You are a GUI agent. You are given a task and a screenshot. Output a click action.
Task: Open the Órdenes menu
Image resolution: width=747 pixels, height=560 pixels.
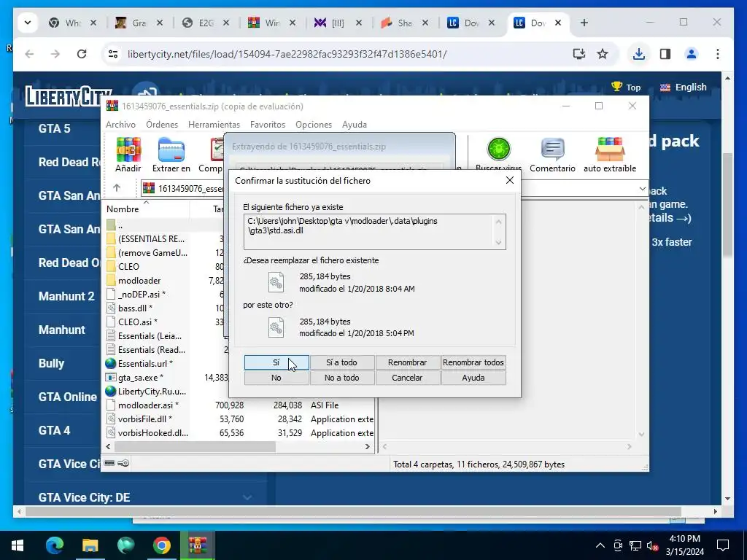click(162, 124)
